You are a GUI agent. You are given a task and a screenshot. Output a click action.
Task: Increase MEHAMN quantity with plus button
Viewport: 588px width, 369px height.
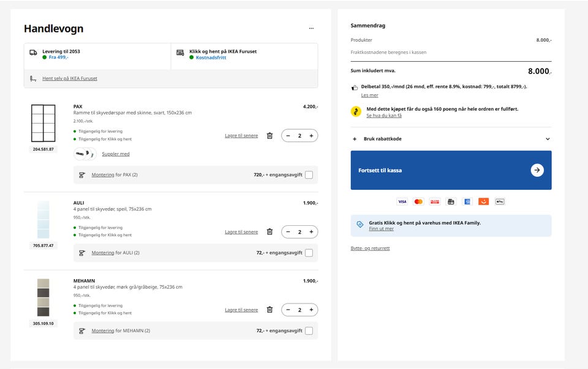click(x=311, y=310)
